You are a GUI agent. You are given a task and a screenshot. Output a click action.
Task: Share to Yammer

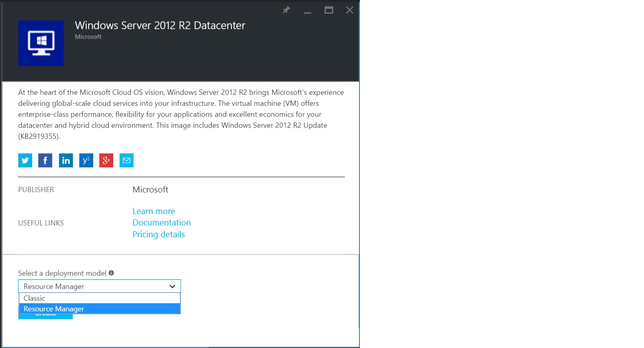tap(86, 160)
